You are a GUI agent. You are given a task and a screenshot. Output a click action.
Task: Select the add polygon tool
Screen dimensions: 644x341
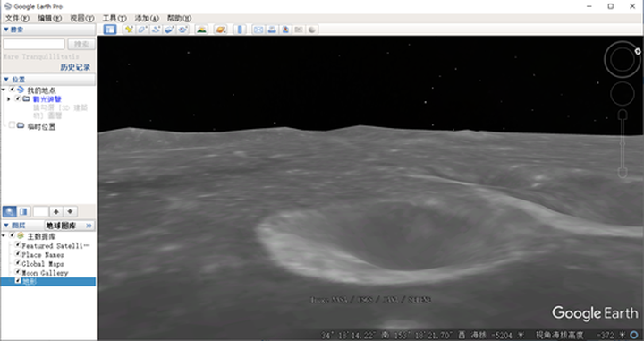[142, 30]
